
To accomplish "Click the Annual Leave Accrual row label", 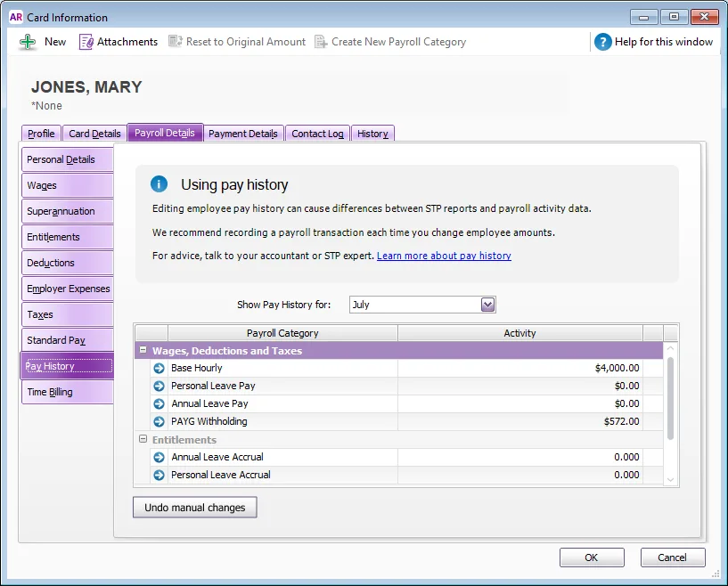I will point(217,458).
